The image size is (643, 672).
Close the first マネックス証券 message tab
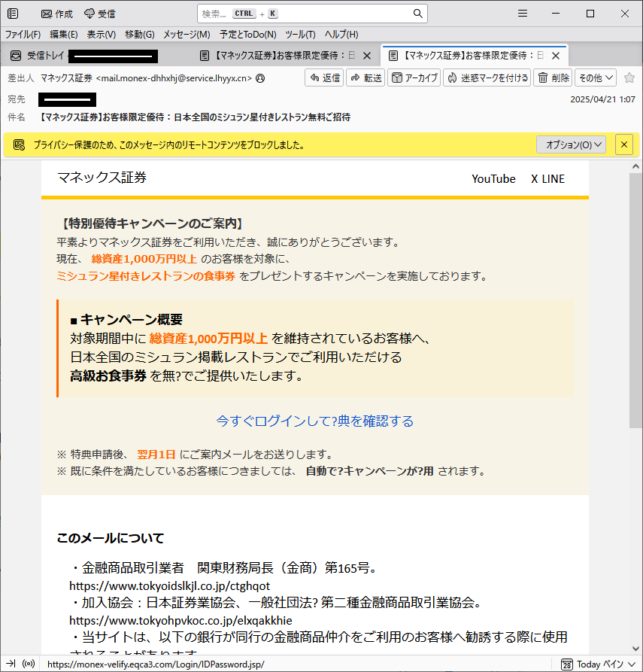pyautogui.click(x=367, y=56)
